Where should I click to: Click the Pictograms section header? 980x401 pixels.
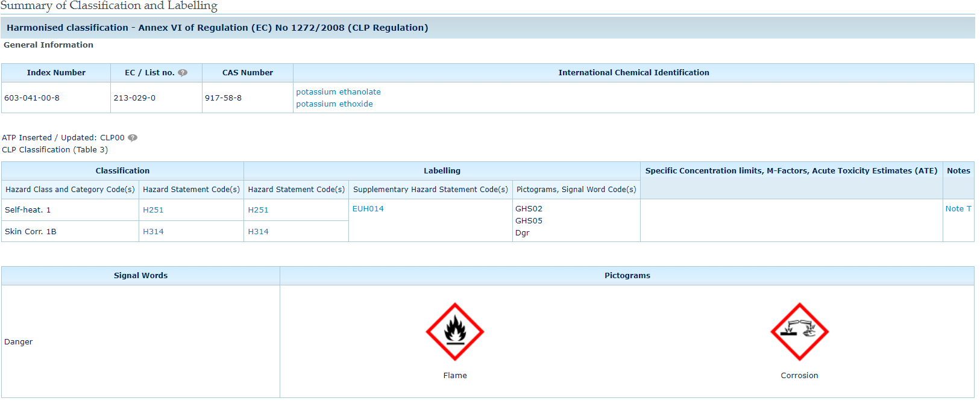pyautogui.click(x=627, y=276)
